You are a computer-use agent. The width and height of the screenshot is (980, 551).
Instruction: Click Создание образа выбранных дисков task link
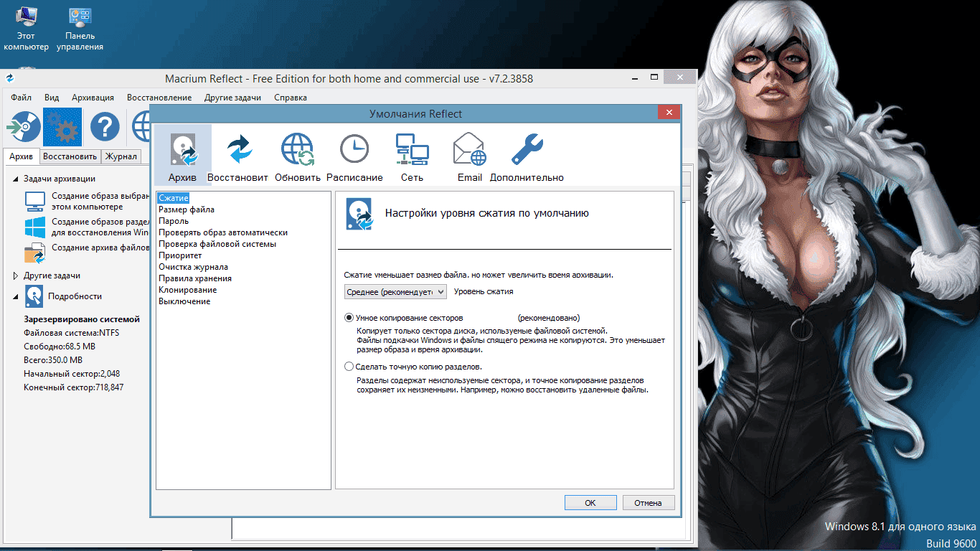(x=100, y=201)
